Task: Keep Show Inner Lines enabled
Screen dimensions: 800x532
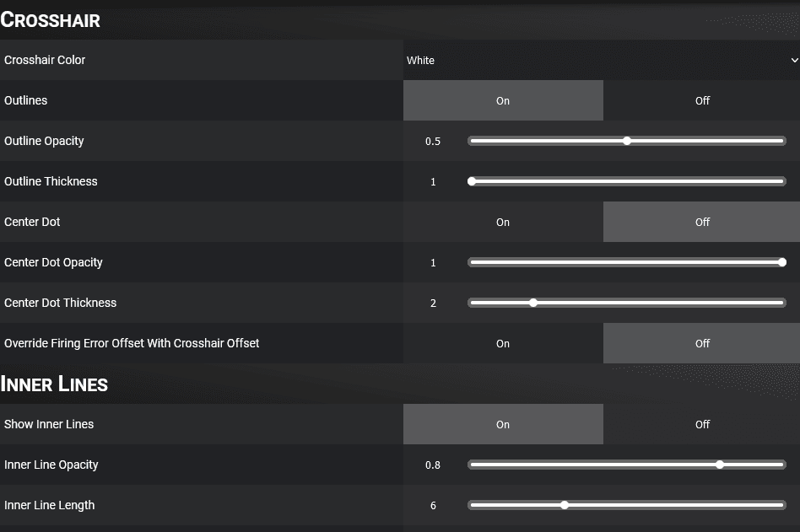Action: (x=503, y=424)
